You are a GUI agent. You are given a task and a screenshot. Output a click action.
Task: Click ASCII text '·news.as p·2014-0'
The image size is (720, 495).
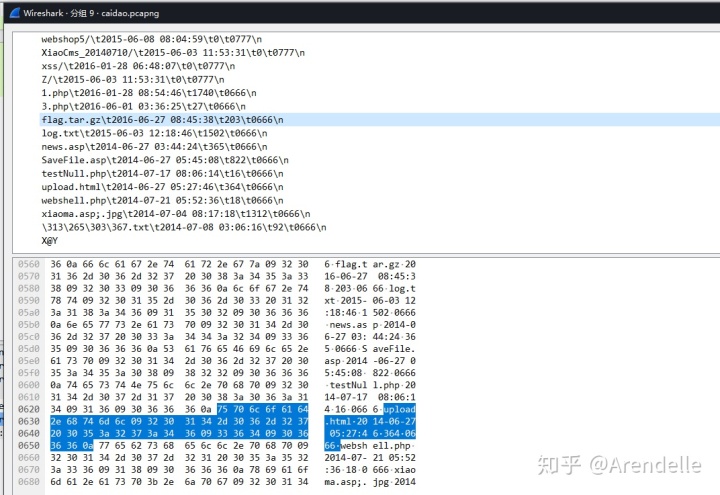tap(370, 325)
